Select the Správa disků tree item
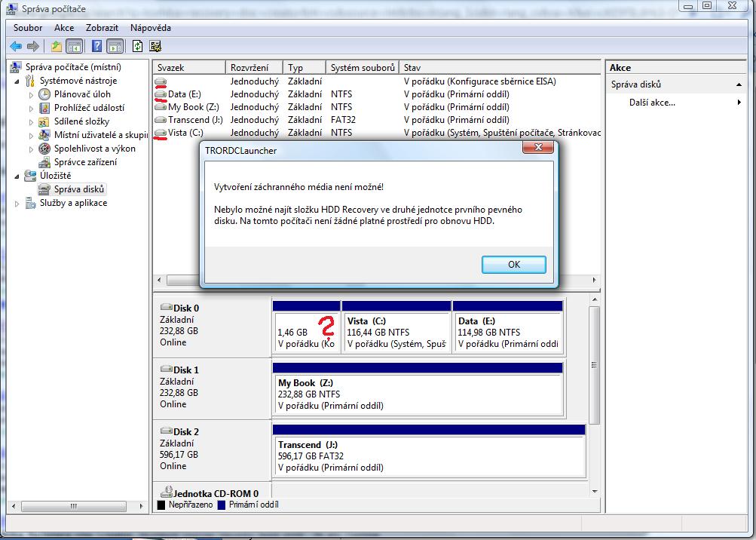This screenshot has height=540, width=756. click(79, 189)
